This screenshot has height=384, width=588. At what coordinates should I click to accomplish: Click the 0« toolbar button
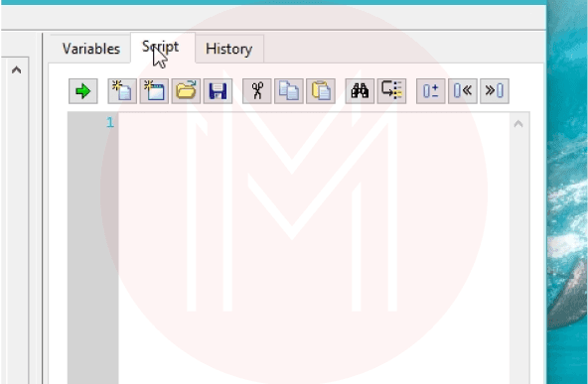(463, 91)
